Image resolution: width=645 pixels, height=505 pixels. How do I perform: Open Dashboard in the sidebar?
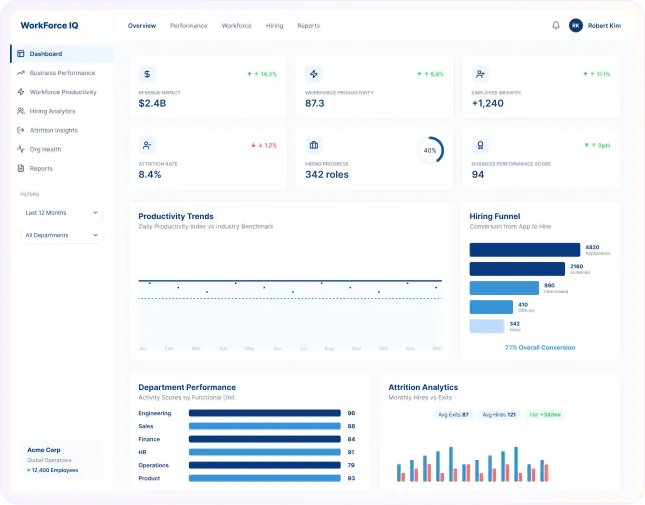coord(62,53)
